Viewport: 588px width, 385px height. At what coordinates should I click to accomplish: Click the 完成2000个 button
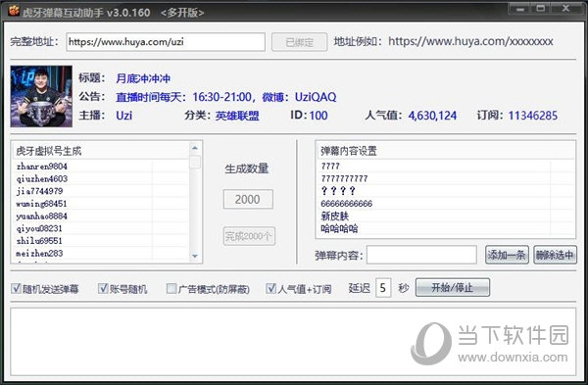point(249,236)
